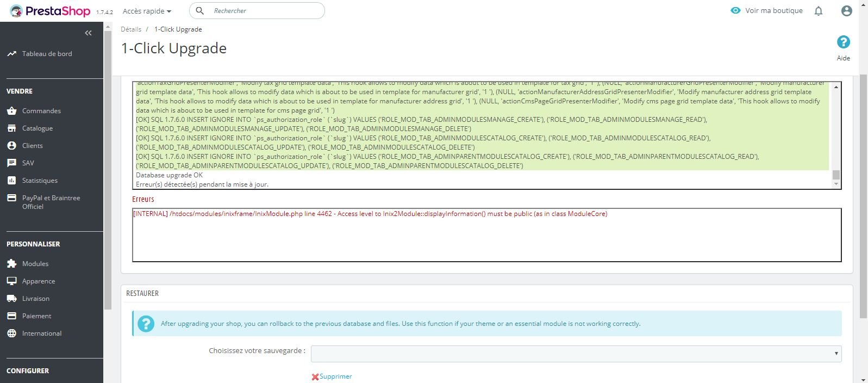Click the upgrade log scrollbar thumb
868x383 pixels.
[x=836, y=175]
